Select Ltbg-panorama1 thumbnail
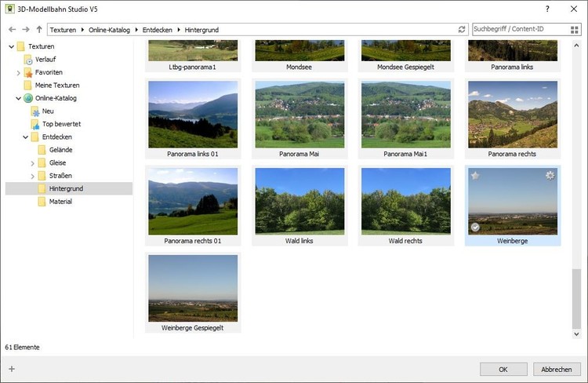This screenshot has height=383, width=588. click(193, 56)
